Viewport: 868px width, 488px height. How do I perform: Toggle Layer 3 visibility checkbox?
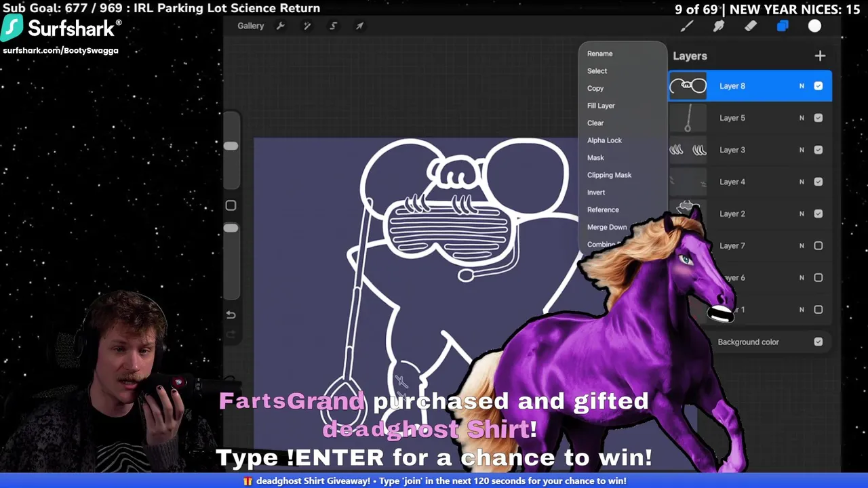pyautogui.click(x=818, y=150)
